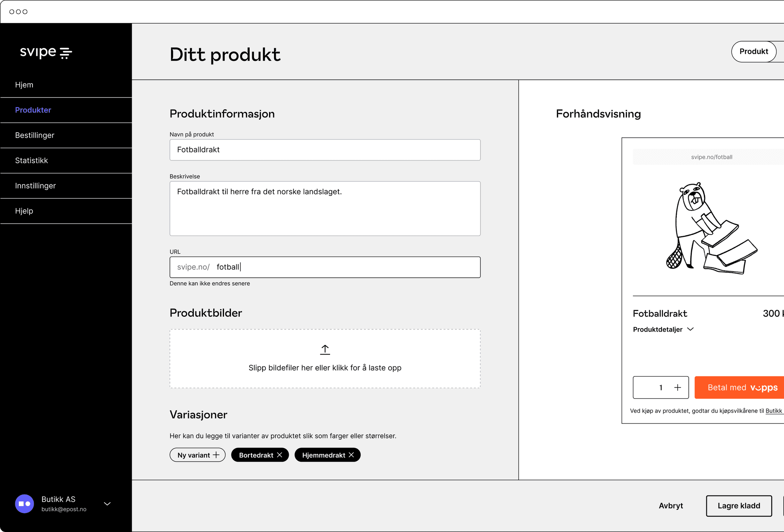Open the Statistikk page
This screenshot has height=532, width=784.
click(31, 160)
